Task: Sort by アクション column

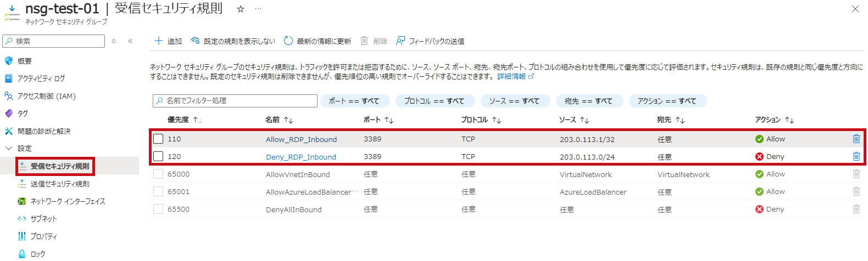Action: (774, 120)
